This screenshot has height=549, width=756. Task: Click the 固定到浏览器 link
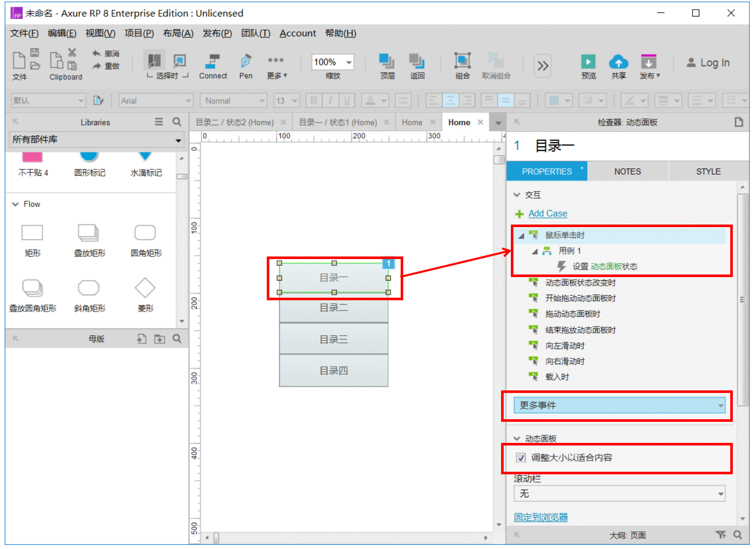(x=541, y=517)
